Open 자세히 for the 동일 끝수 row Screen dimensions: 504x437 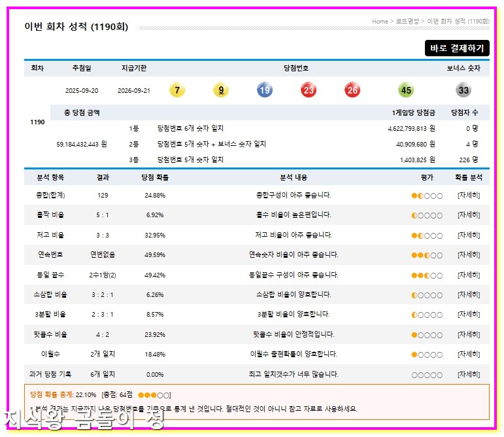pyautogui.click(x=469, y=275)
